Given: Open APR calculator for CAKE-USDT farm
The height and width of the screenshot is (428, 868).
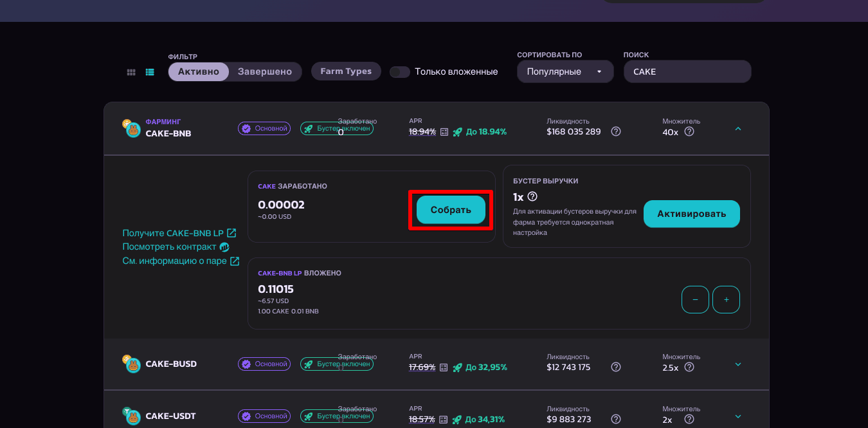Looking at the screenshot, I should point(444,420).
